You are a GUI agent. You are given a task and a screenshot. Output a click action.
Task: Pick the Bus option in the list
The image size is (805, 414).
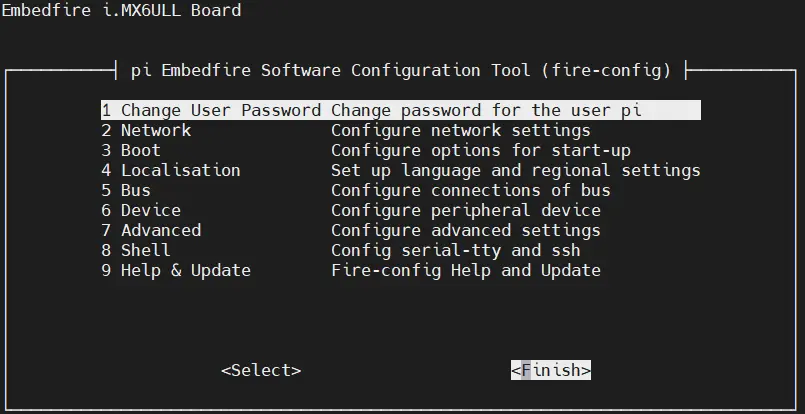point(135,191)
